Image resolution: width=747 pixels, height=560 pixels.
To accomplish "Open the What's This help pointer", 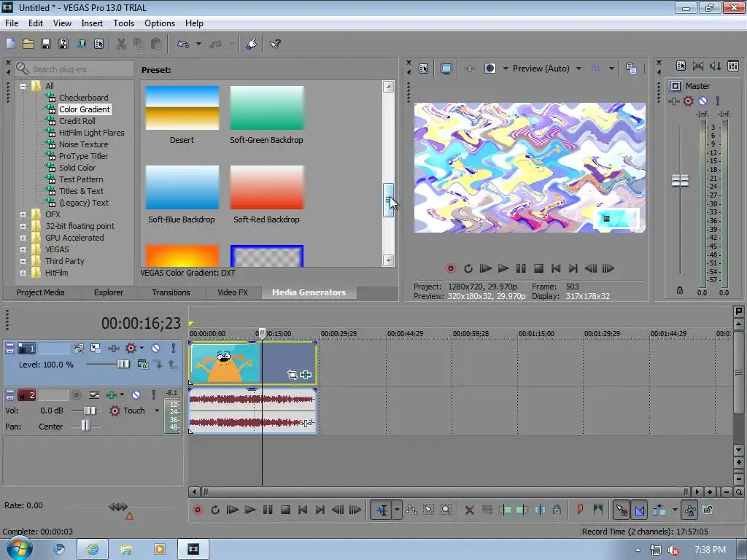I will [275, 44].
